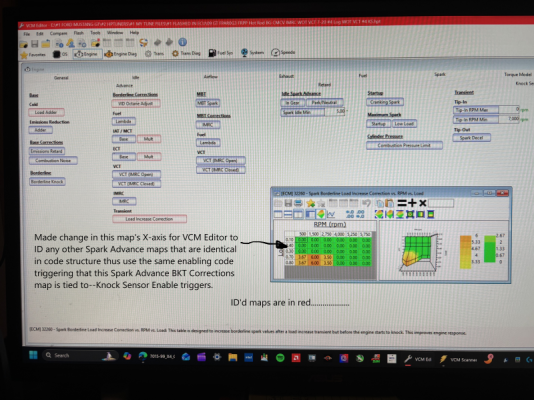534x400 pixels.
Task: Click the add-to-favorites star in table window
Action: tap(310, 203)
